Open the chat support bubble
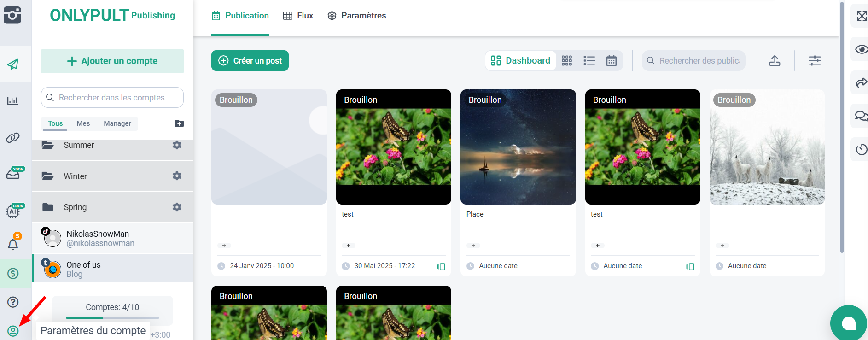 (848, 323)
